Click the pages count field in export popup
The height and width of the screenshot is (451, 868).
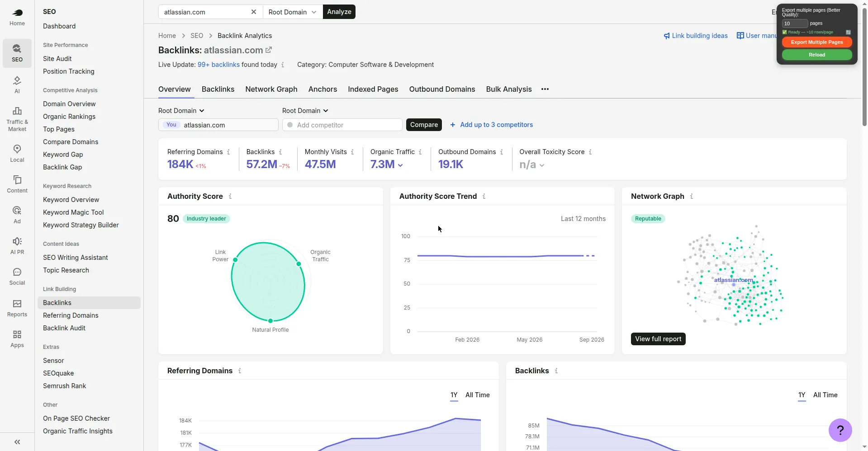point(795,23)
